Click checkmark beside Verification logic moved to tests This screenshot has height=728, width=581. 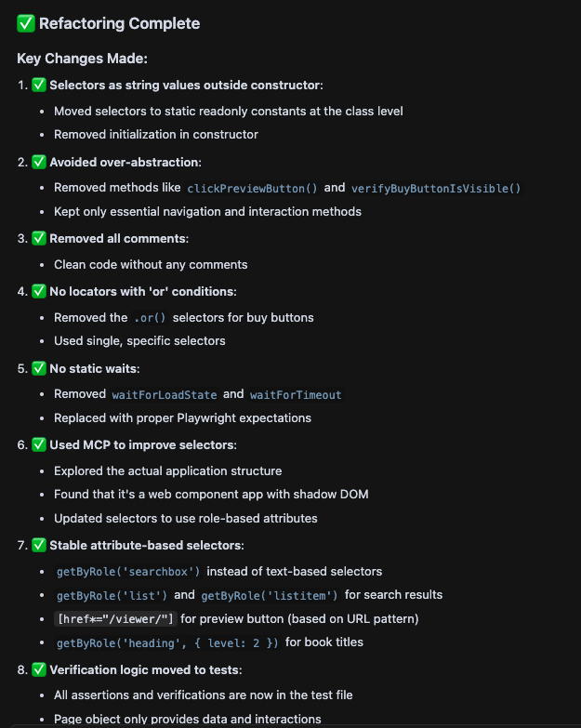(39, 669)
